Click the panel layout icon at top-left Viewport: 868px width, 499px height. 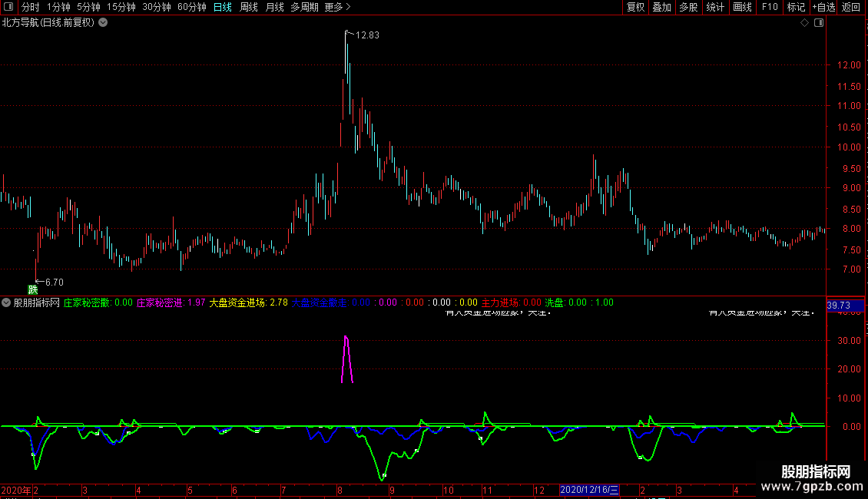click(x=8, y=7)
